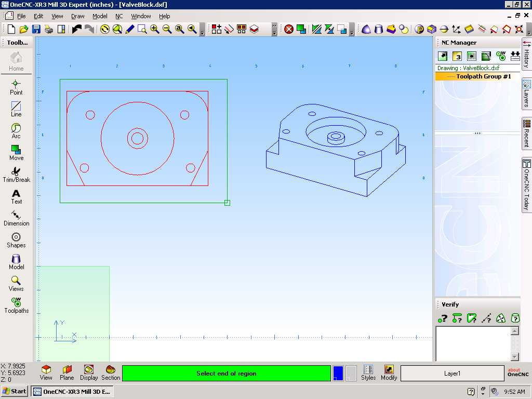The height and width of the screenshot is (399, 532).
Task: Select the Line tool in toolbox
Action: click(x=16, y=109)
